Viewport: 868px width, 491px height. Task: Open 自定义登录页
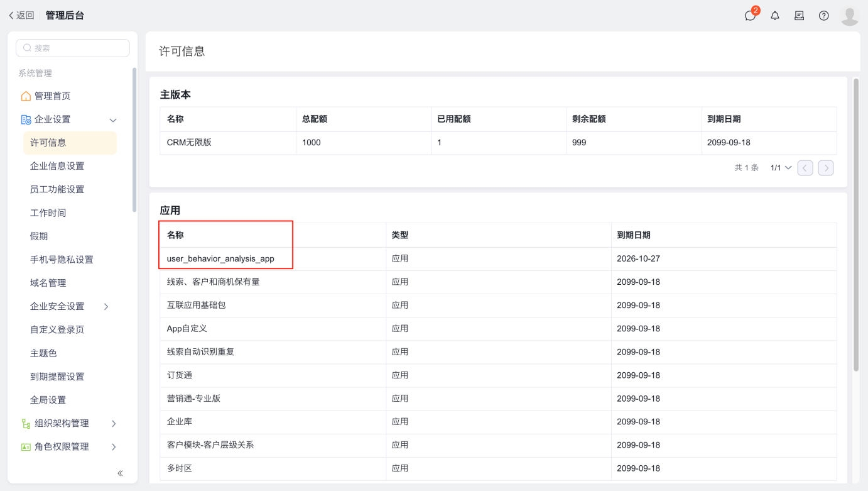pyautogui.click(x=57, y=329)
